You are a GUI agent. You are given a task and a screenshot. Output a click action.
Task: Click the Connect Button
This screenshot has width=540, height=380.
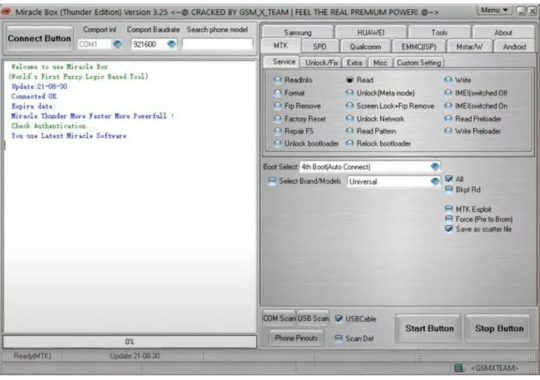(39, 38)
